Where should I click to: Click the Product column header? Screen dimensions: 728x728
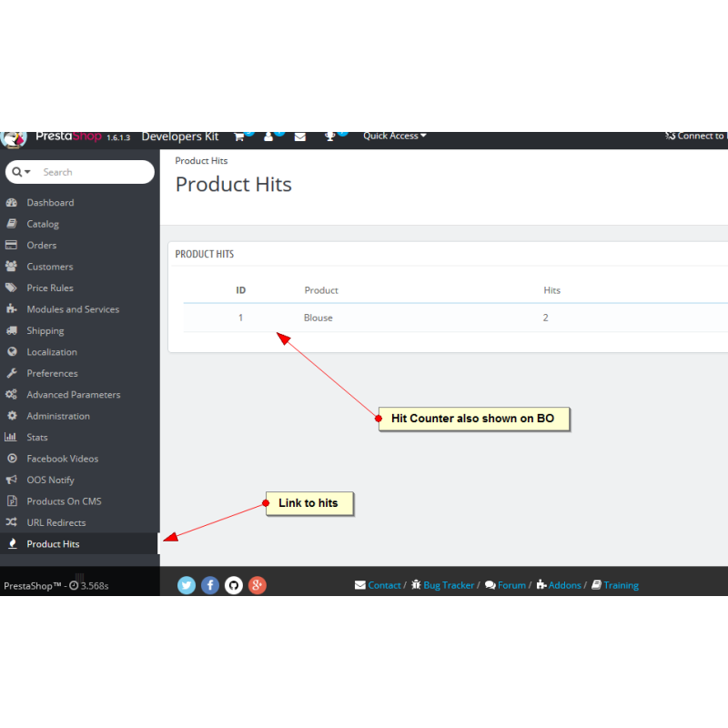pos(321,290)
